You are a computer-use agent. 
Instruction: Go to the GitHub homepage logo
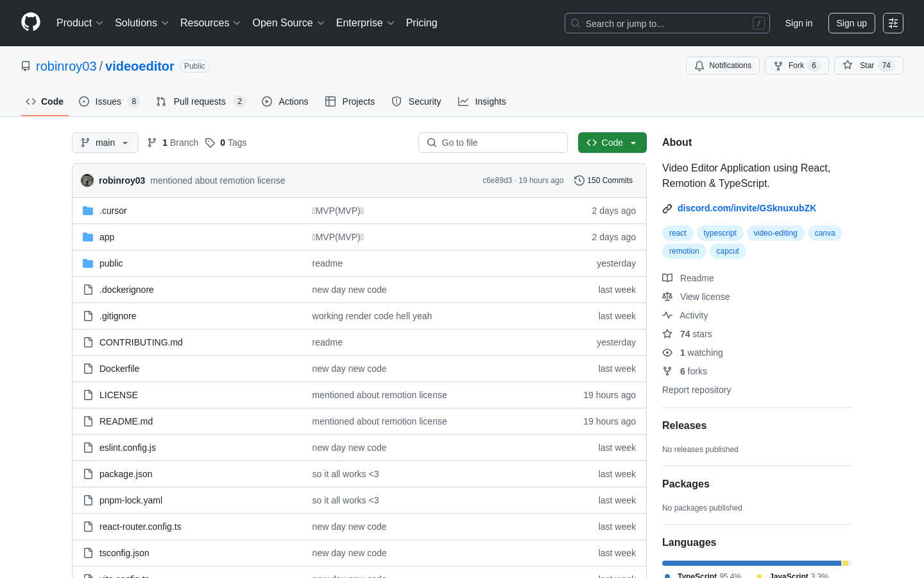31,22
